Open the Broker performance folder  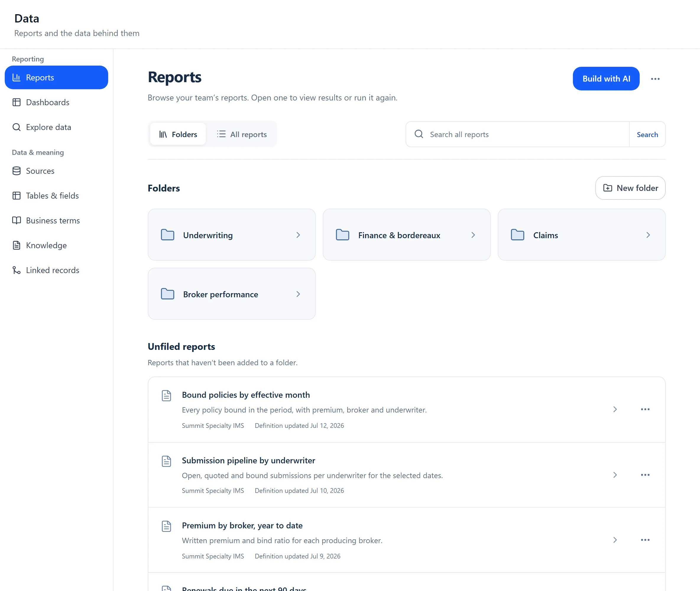[x=231, y=293]
